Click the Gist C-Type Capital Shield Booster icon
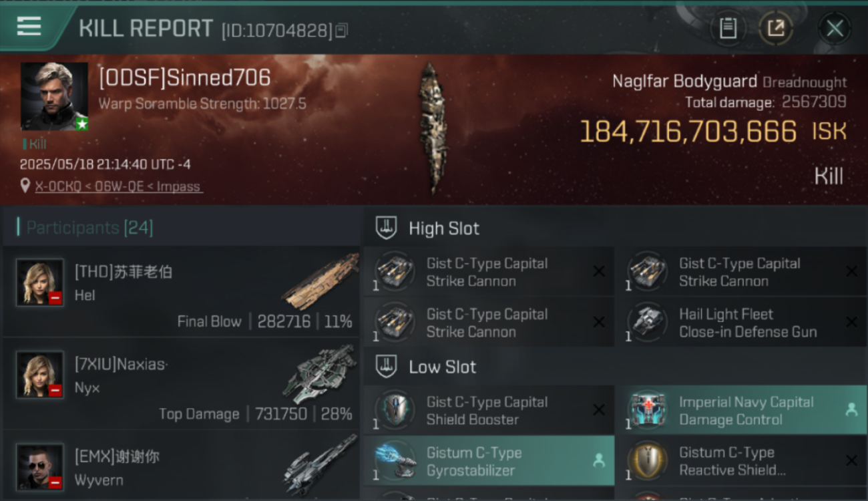The width and height of the screenshot is (868, 501). [x=394, y=409]
